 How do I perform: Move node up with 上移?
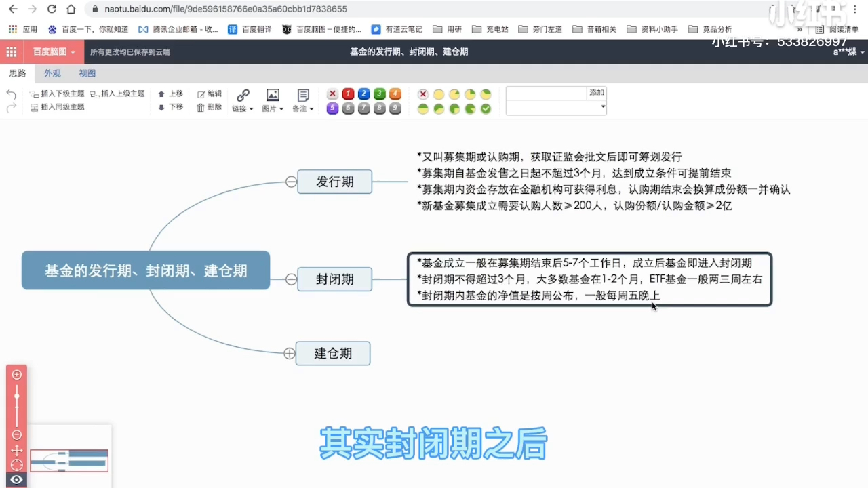[x=170, y=94]
